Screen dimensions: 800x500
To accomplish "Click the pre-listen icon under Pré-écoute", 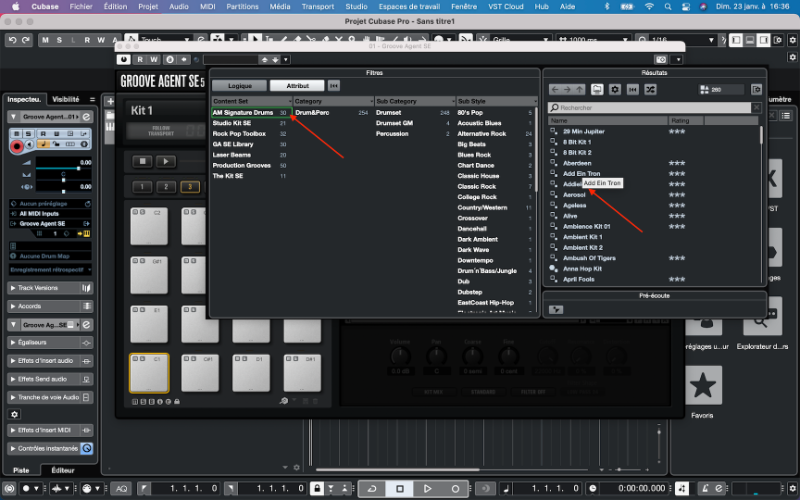I will coord(556,310).
